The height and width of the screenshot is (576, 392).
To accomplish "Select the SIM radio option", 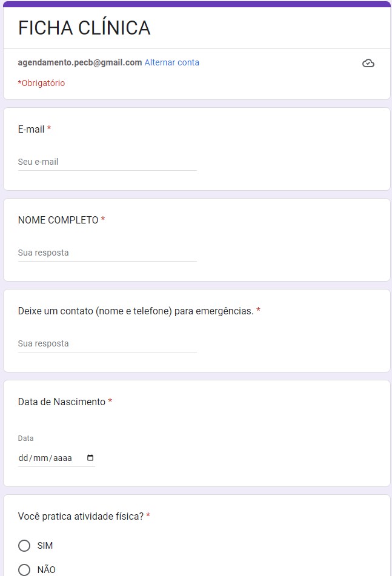I will click(24, 546).
